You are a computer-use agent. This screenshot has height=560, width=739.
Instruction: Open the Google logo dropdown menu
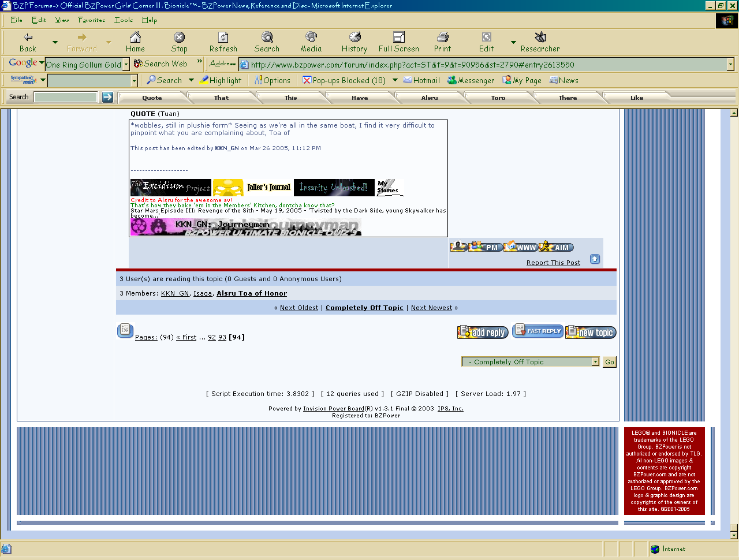tap(42, 63)
